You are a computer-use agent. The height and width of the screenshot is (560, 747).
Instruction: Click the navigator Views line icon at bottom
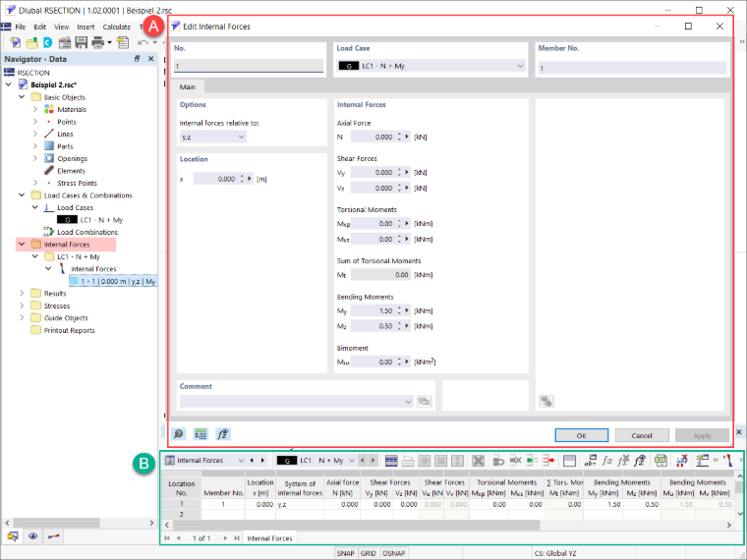[54, 536]
